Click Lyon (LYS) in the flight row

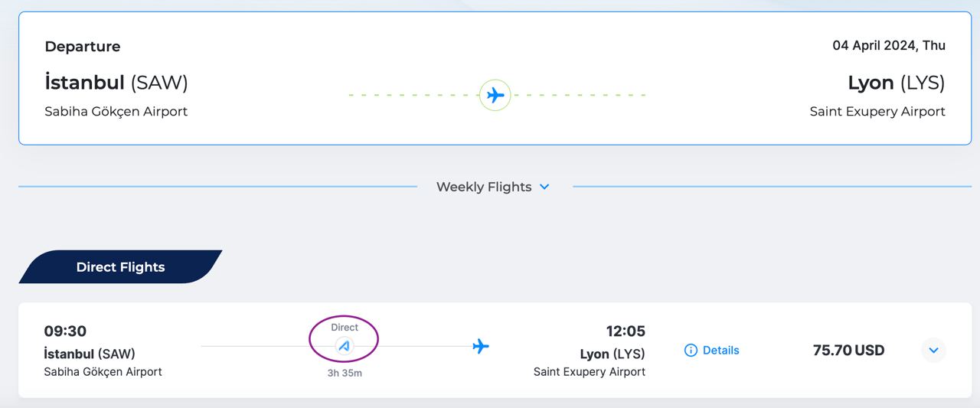612,354
